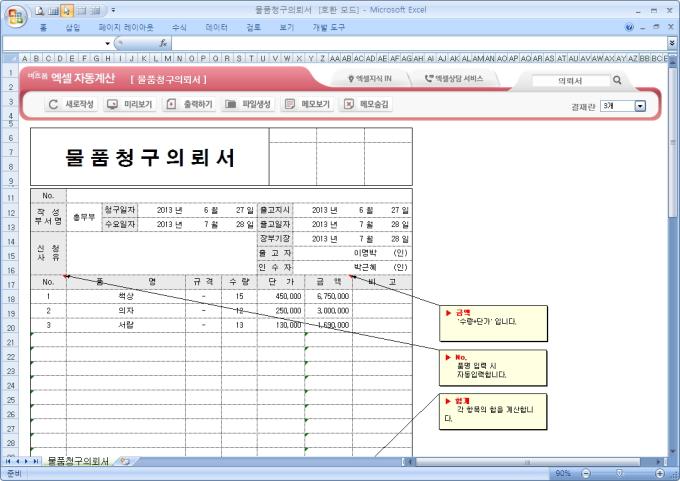The image size is (680, 481).
Task: Click the zoom out minus button
Action: pyautogui.click(x=585, y=473)
